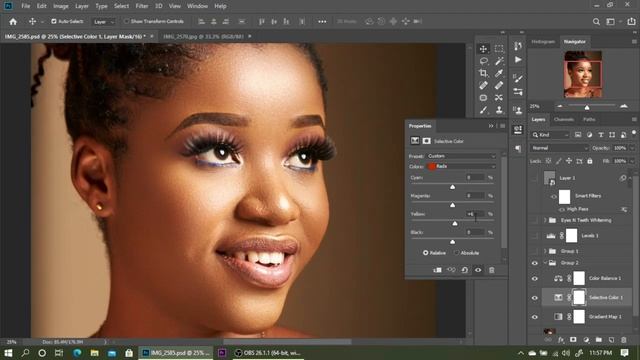Click the layer effects fx icon
The image size is (640, 360).
tap(561, 340)
